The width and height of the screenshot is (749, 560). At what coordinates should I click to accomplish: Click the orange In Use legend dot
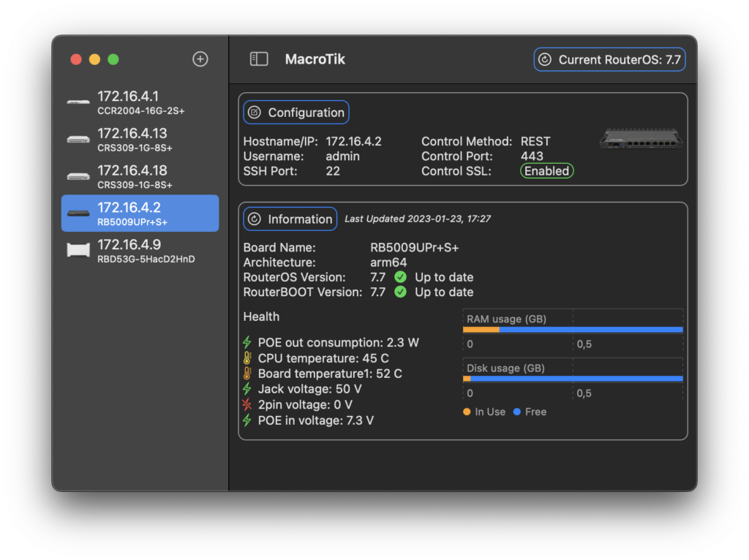point(467,412)
